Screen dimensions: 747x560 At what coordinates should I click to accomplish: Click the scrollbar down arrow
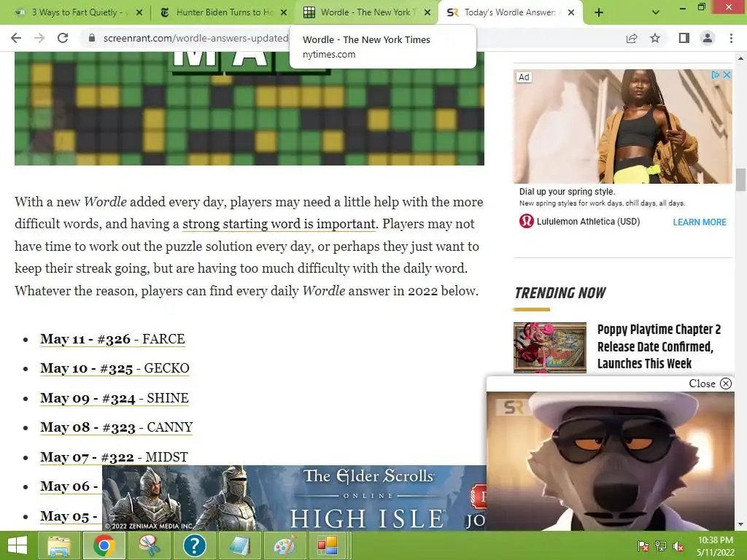click(x=740, y=525)
